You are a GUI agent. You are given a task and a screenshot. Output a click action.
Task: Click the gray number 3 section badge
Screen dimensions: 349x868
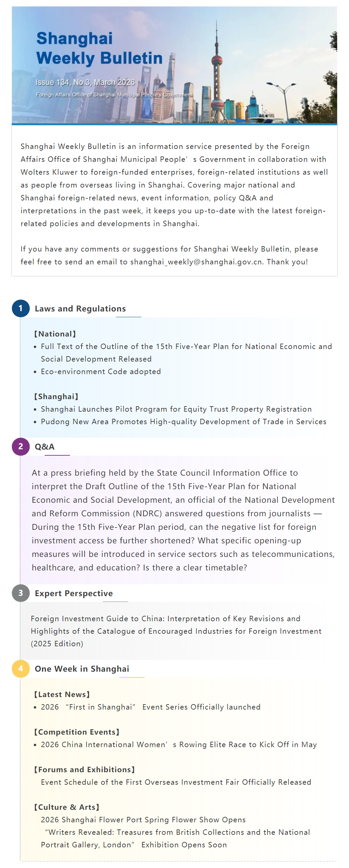(x=21, y=593)
